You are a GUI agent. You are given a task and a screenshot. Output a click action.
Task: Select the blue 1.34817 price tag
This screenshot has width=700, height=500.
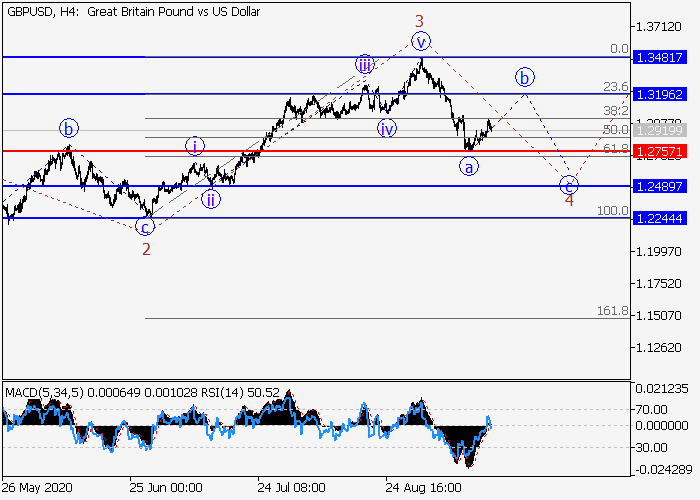click(x=658, y=57)
